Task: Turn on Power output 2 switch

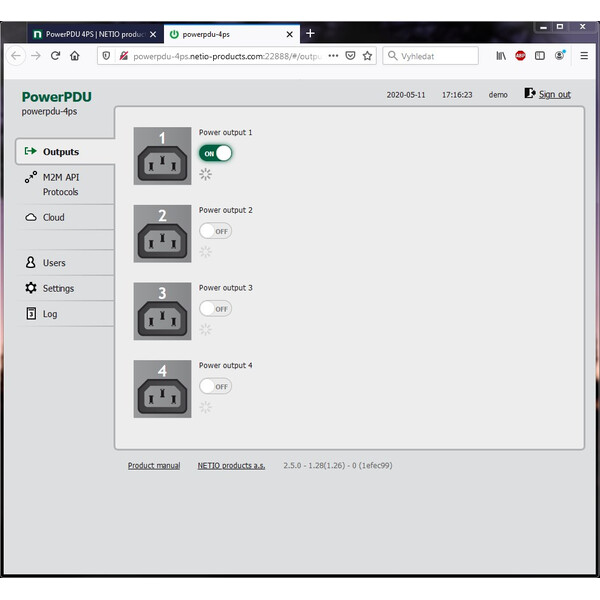Action: point(215,231)
